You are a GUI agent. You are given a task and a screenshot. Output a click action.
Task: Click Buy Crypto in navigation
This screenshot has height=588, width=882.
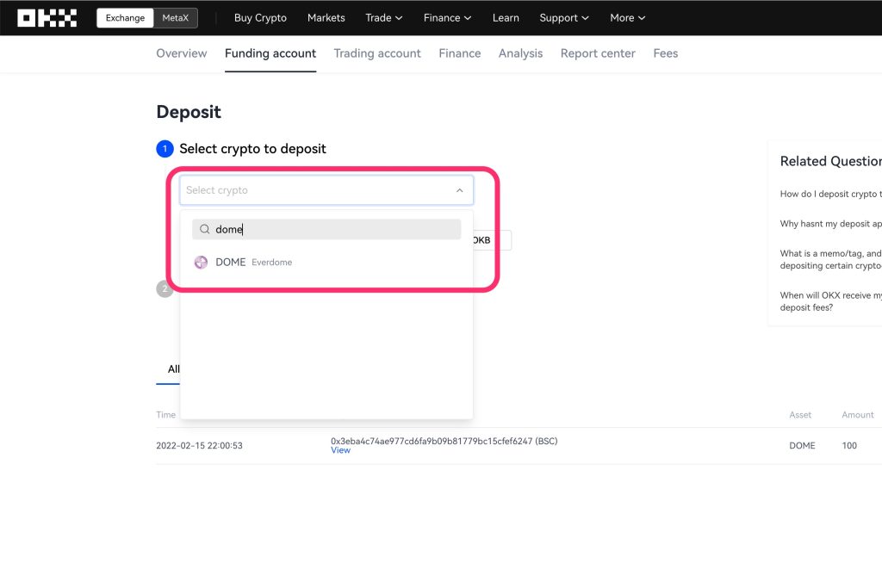[x=260, y=18]
